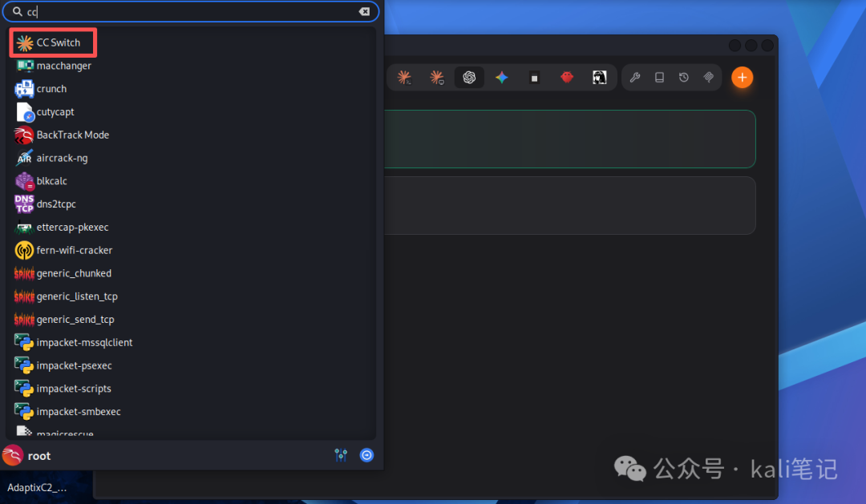Screen dimensions: 866x504
Task: Open the MCP clip icon in CC Switch
Action: [x=709, y=77]
